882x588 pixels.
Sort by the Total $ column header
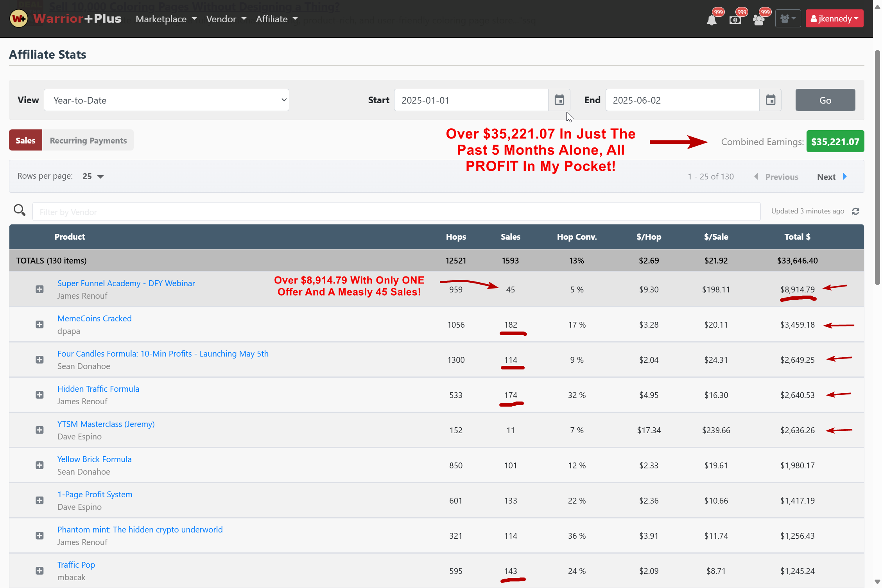(797, 237)
